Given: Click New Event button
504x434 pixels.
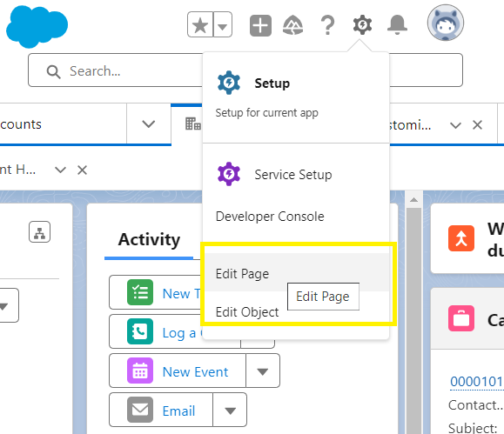Looking at the screenshot, I should [x=178, y=371].
